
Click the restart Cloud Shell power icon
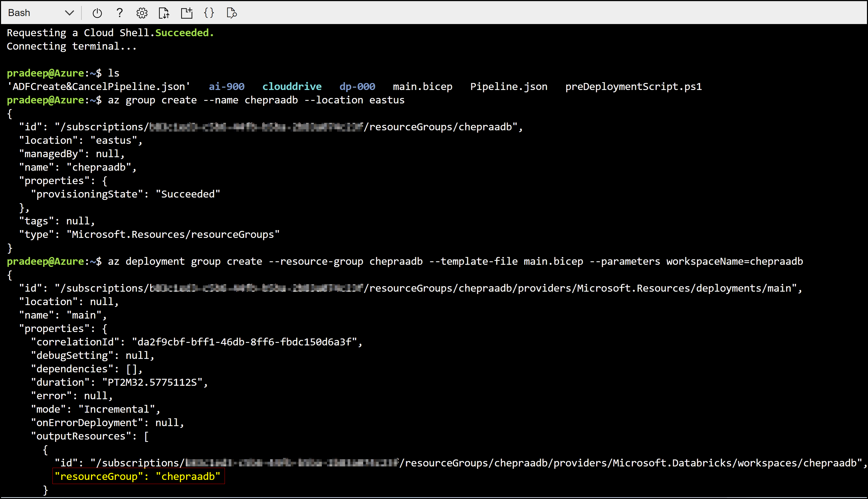click(x=97, y=13)
